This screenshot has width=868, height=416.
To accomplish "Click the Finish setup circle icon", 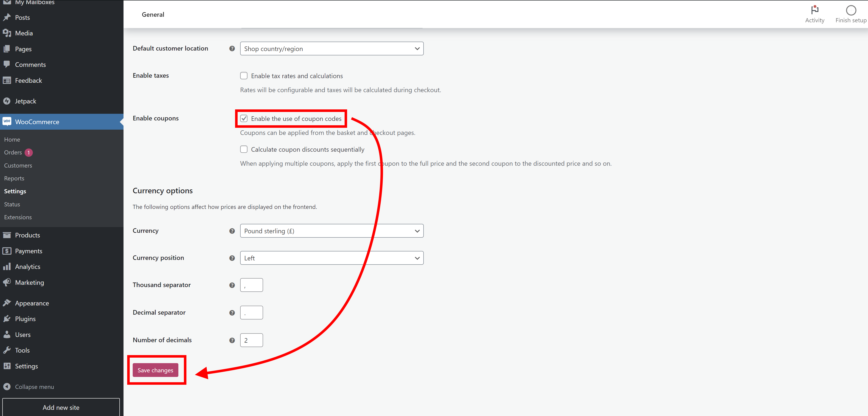I will pyautogui.click(x=851, y=10).
